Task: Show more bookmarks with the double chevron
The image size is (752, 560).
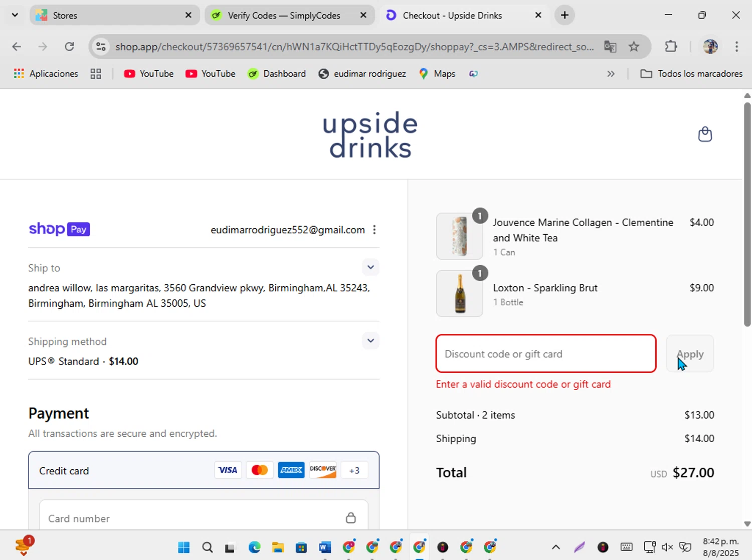Action: pos(611,74)
